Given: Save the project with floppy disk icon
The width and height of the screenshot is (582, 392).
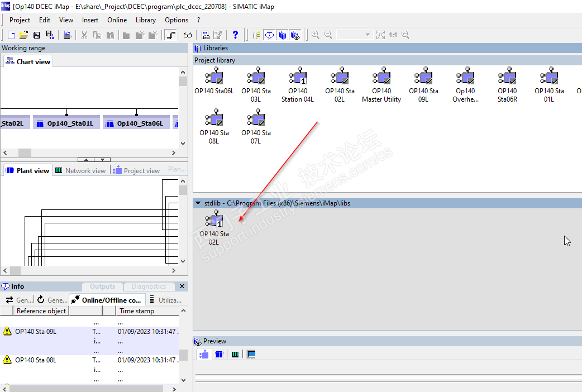Looking at the screenshot, I should pyautogui.click(x=37, y=35).
